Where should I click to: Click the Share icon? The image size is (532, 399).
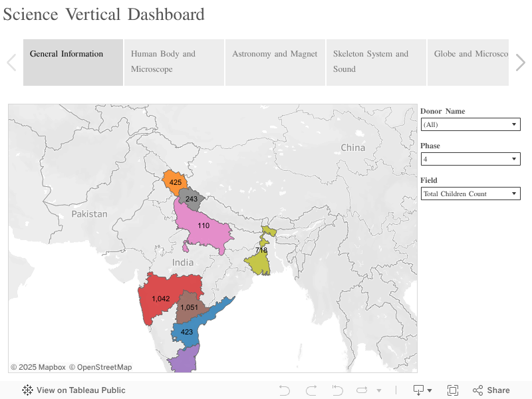[491, 390]
